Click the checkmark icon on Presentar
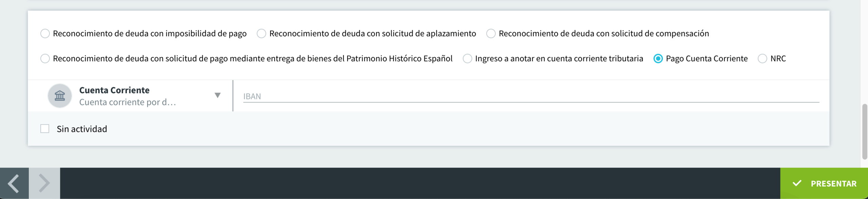This screenshot has width=868, height=199. click(797, 183)
